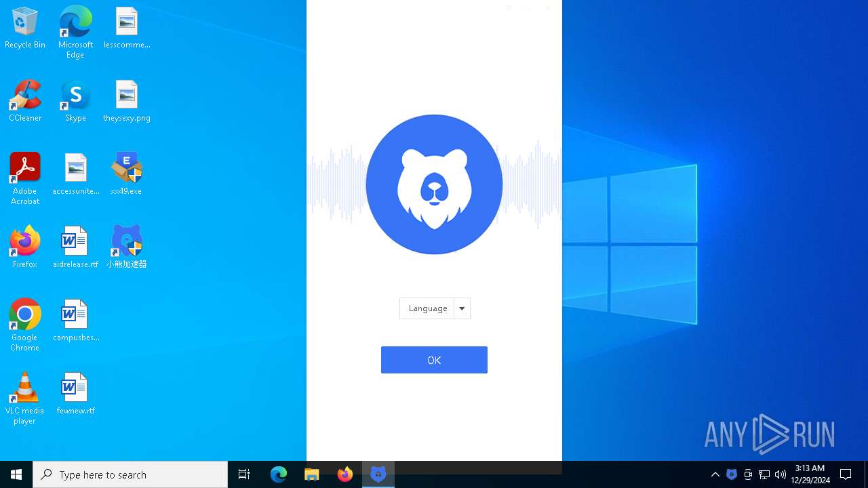Select theysexy.png file on desktop
The height and width of the screenshot is (488, 868).
coord(127,102)
